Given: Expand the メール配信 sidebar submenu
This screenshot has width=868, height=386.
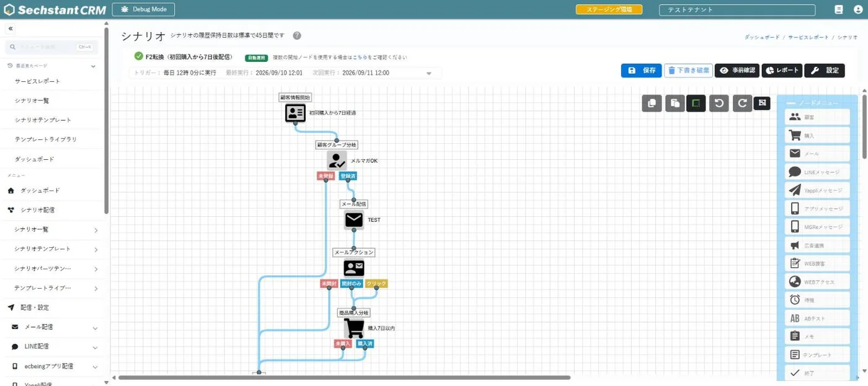Looking at the screenshot, I should [54, 327].
